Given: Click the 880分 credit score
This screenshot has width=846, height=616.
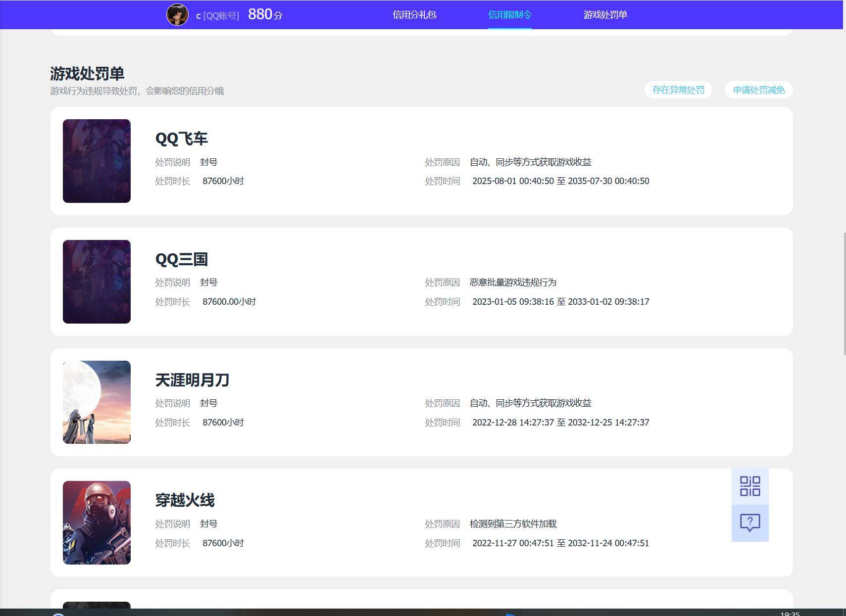Looking at the screenshot, I should click(265, 14).
